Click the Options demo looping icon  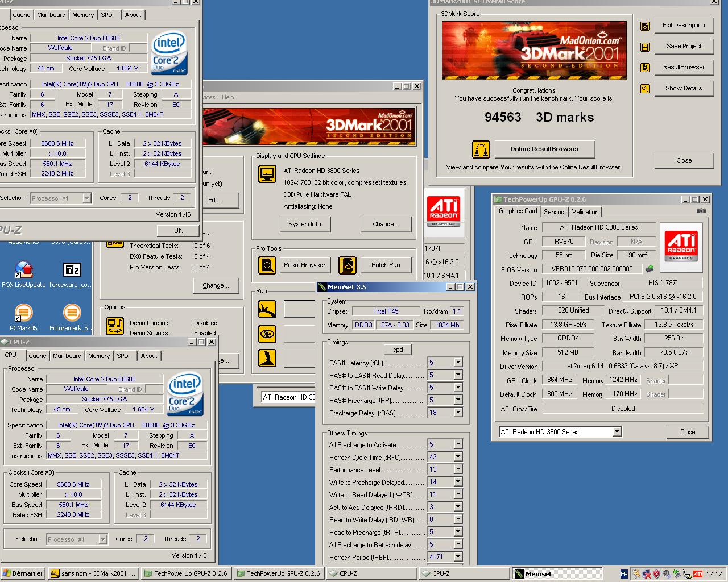115,326
